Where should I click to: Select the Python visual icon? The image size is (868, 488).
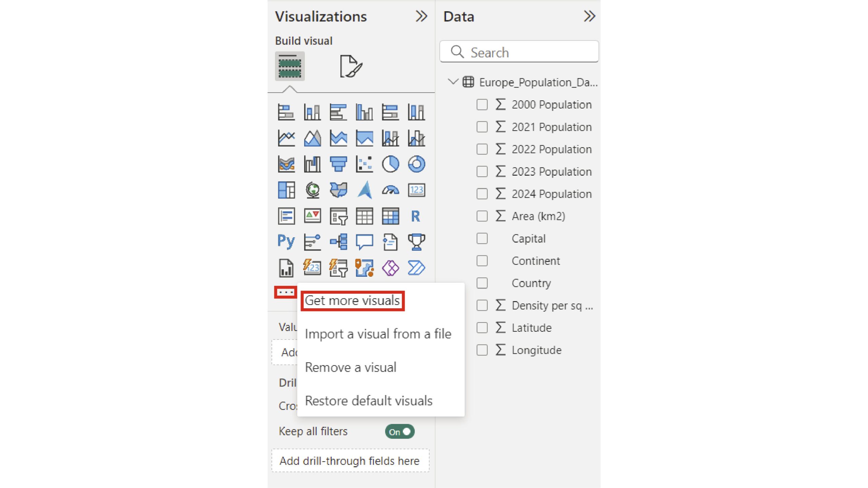pos(285,241)
